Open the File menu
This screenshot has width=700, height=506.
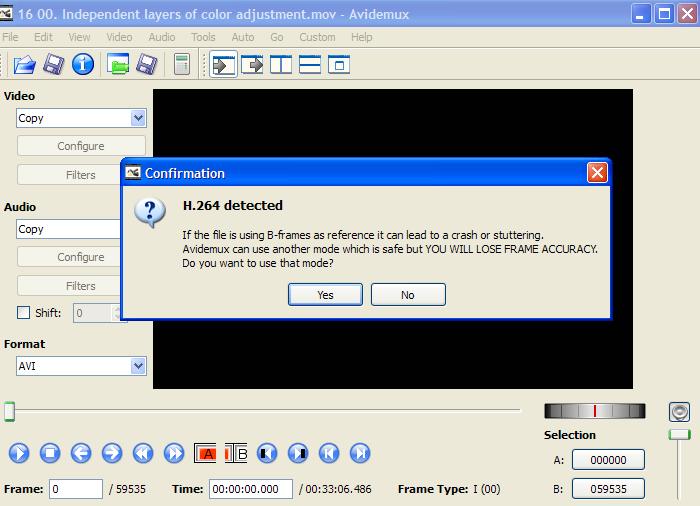point(10,37)
